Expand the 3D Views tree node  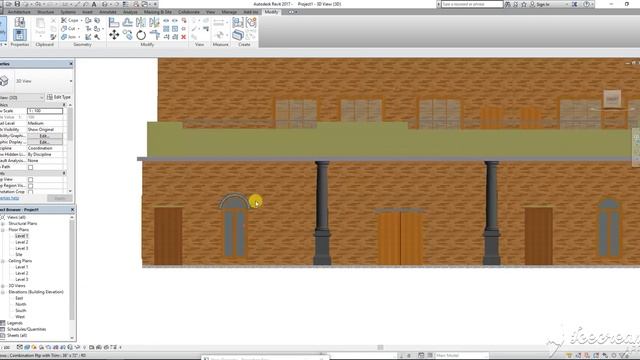(x=3, y=286)
